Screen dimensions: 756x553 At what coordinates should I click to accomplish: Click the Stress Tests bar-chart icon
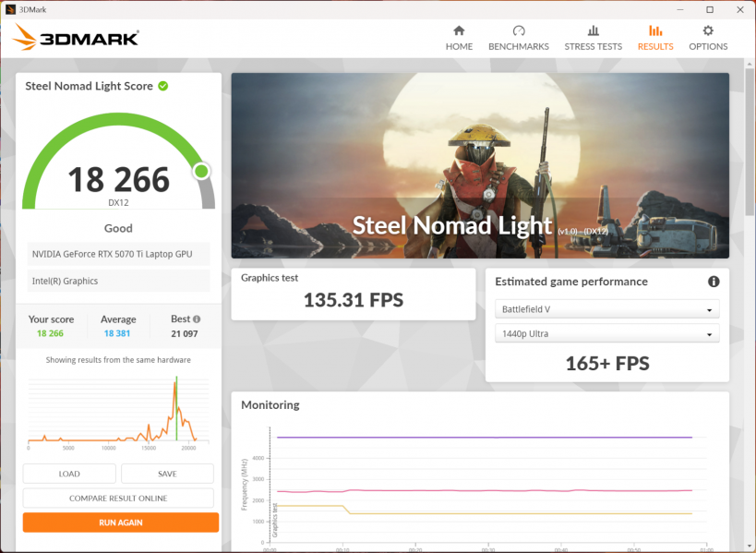tap(593, 30)
